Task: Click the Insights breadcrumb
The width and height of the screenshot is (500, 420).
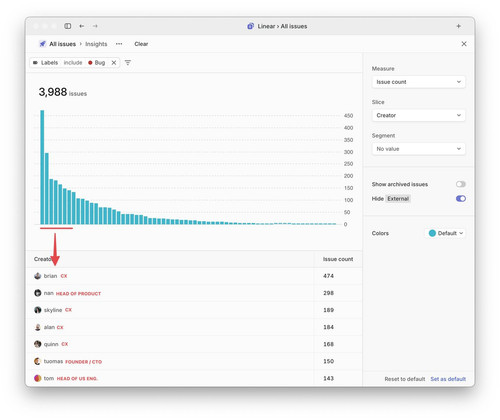Action: (x=96, y=44)
